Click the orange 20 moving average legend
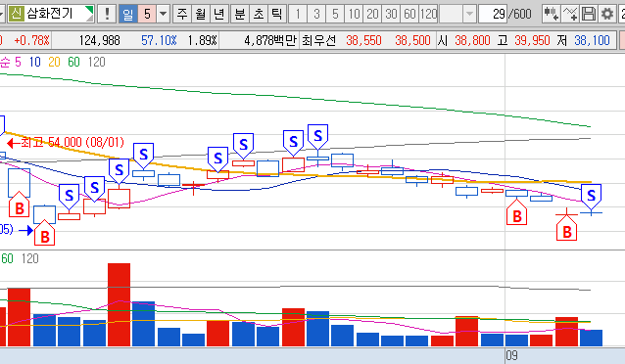 coord(54,62)
